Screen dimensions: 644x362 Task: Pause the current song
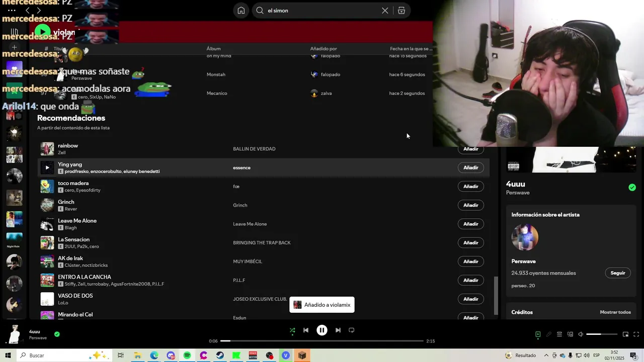(322, 330)
